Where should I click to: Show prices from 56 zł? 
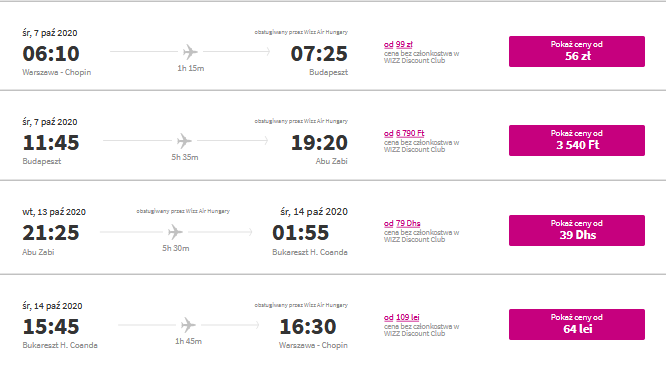click(577, 51)
